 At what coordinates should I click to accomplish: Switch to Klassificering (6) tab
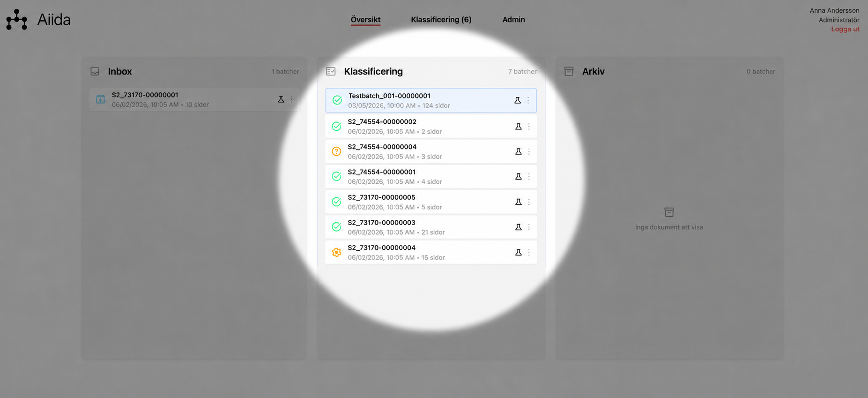pos(441,20)
